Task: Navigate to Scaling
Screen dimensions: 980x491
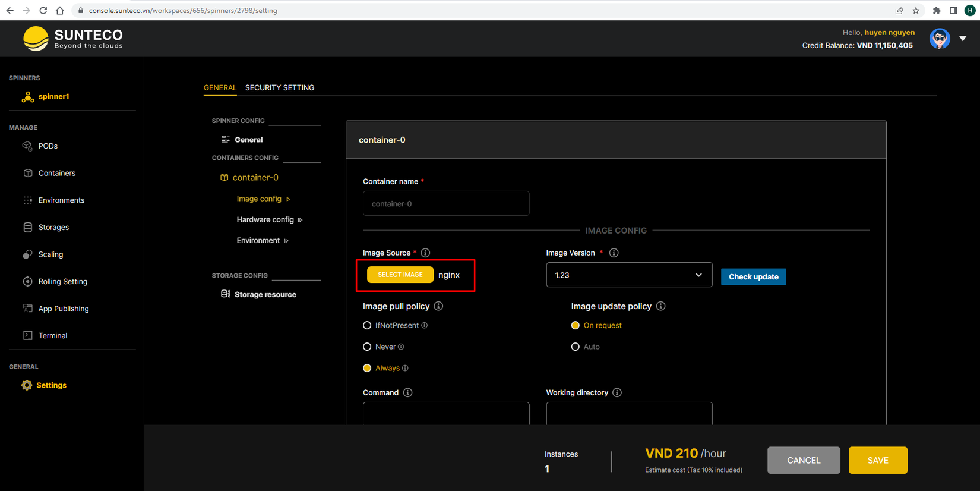Action: pos(50,254)
